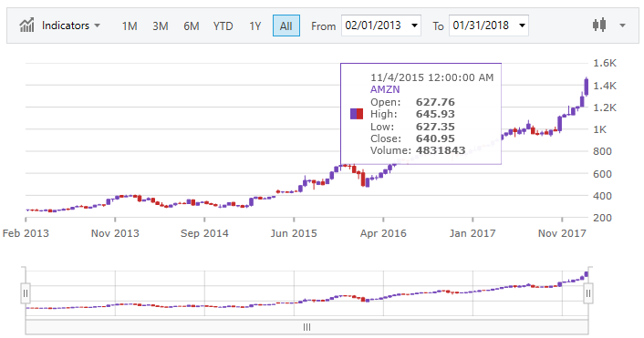The image size is (644, 338).
Task: Click the purple-red series marker in tooltip
Action: coord(357,114)
